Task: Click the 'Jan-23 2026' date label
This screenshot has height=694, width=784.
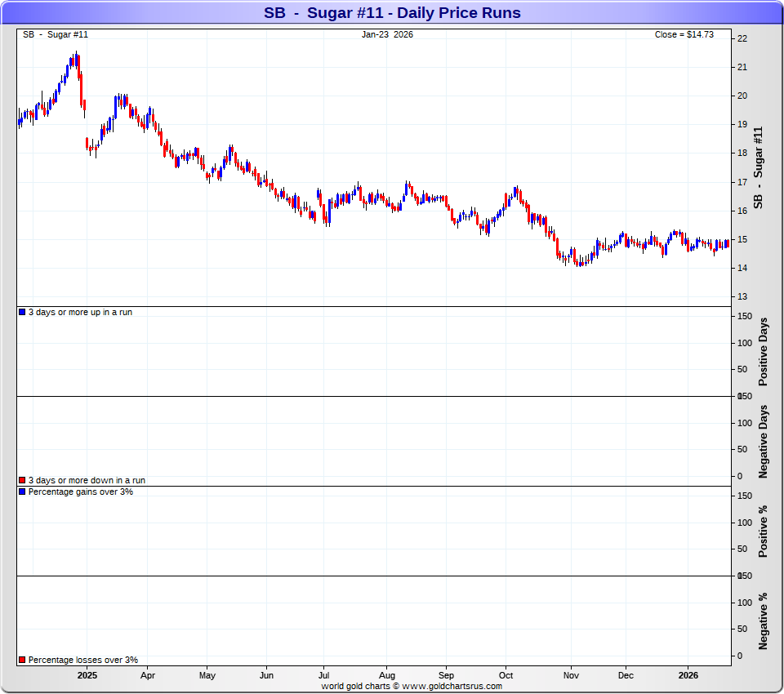Action: (x=388, y=34)
